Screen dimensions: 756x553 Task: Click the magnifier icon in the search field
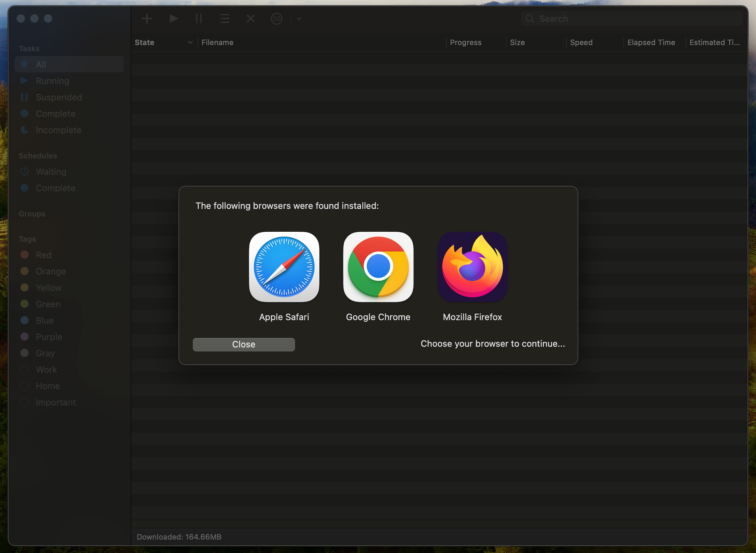pyautogui.click(x=529, y=19)
